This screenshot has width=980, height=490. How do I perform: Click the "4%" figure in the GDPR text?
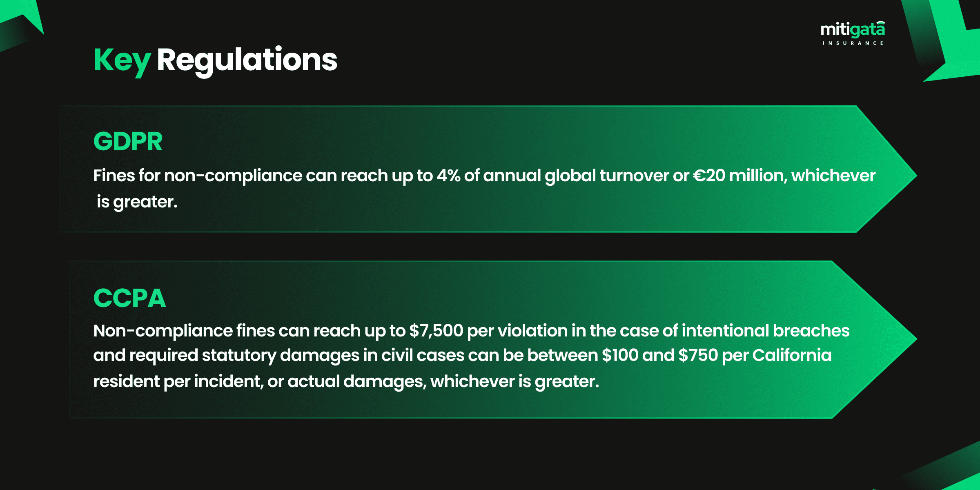coord(448,176)
